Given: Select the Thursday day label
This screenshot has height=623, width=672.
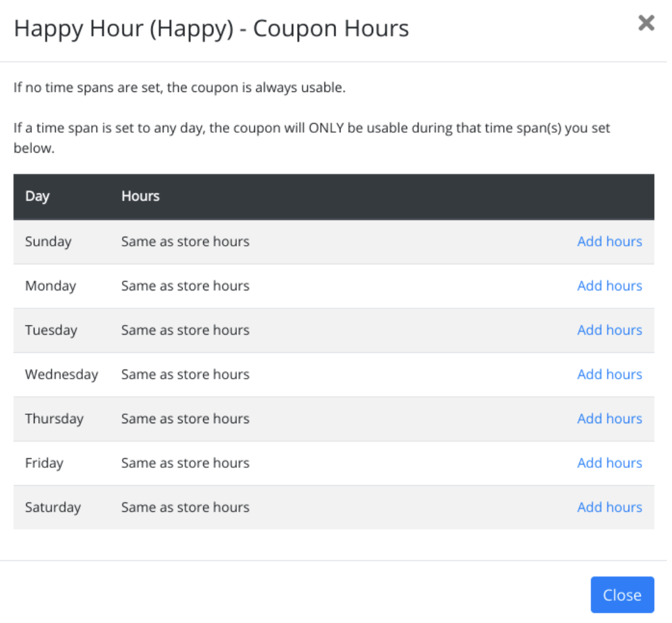Looking at the screenshot, I should coord(54,419).
